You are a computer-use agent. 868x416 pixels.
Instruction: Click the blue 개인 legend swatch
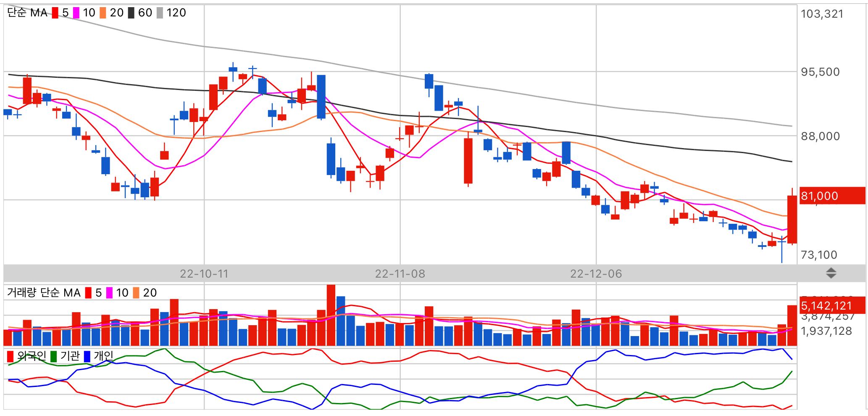point(87,356)
